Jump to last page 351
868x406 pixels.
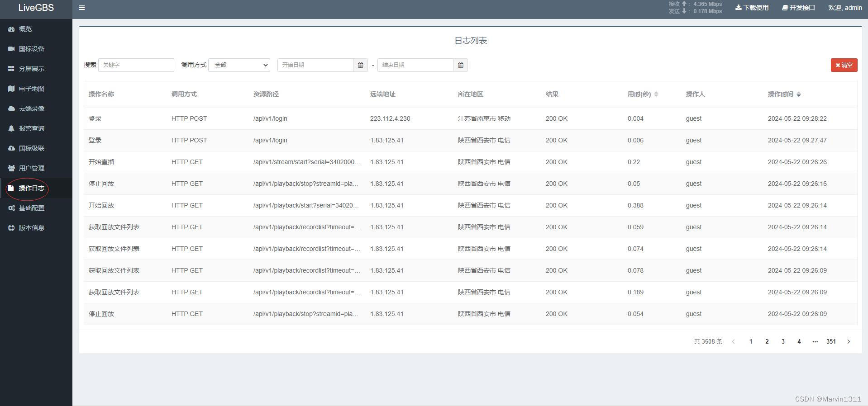point(831,341)
